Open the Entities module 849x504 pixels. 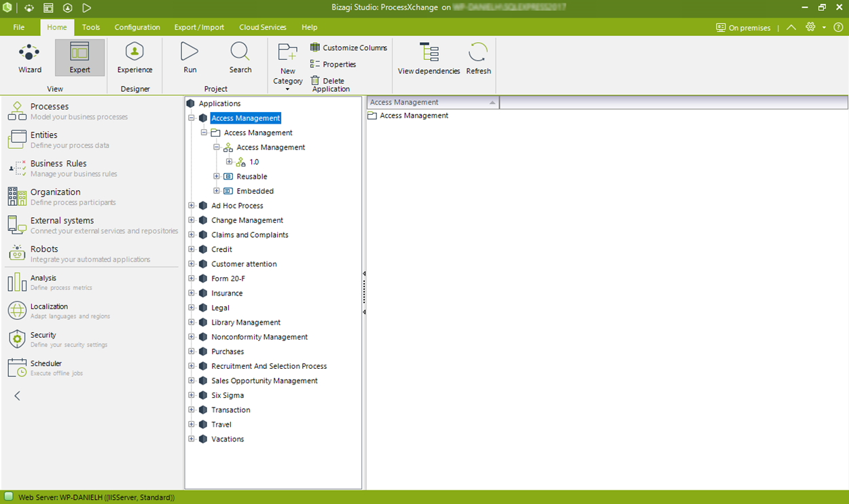(x=92, y=139)
